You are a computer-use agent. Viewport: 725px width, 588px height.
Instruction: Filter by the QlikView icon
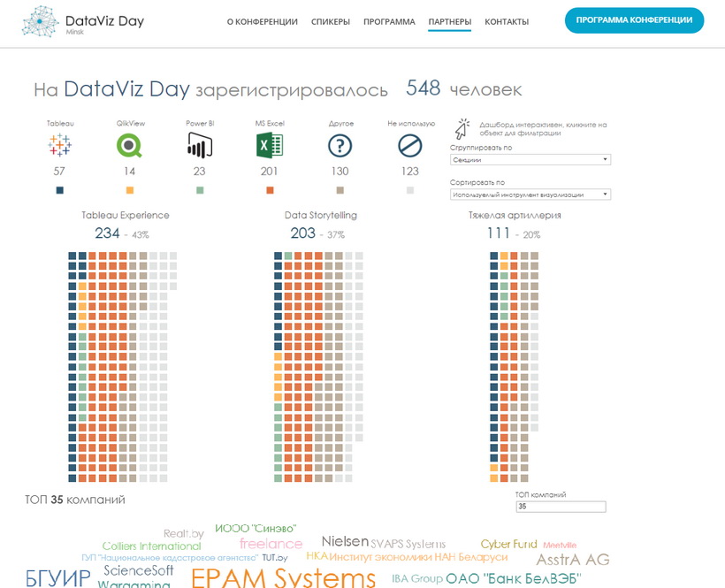129,145
